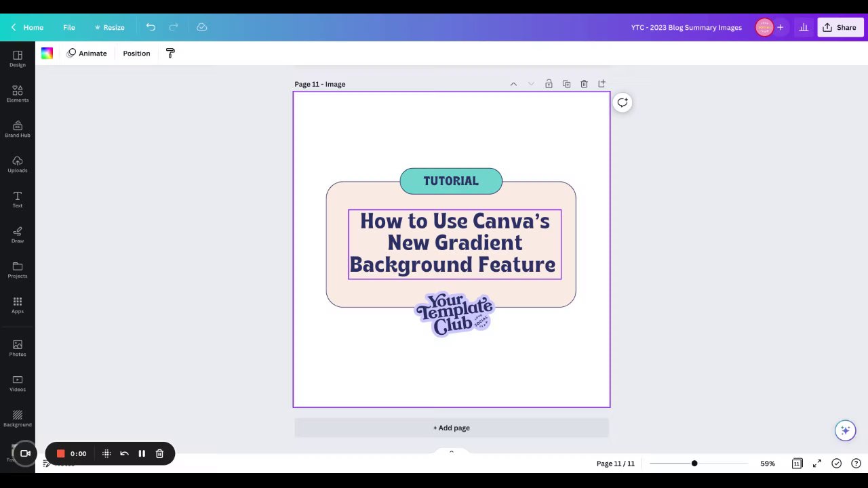Open grid view of pages
This screenshot has height=488, width=868.
point(797,464)
